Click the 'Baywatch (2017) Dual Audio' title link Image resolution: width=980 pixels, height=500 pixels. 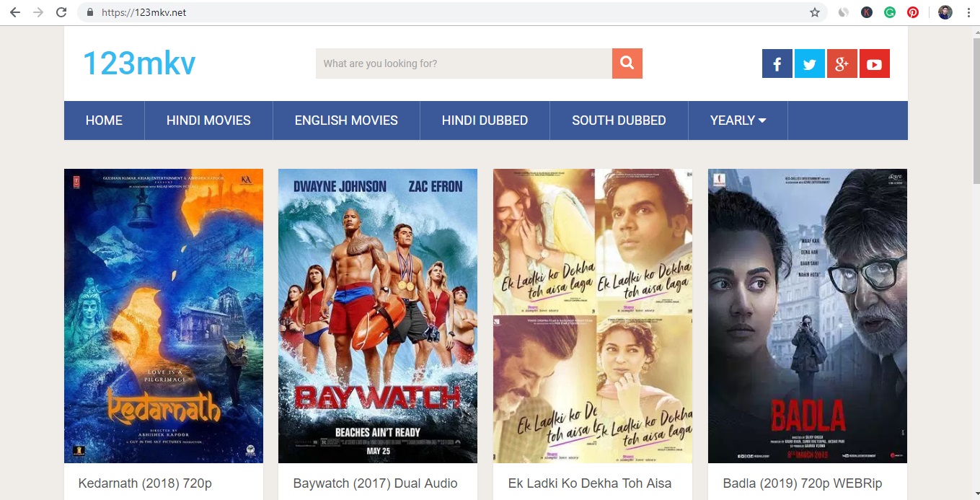point(375,483)
